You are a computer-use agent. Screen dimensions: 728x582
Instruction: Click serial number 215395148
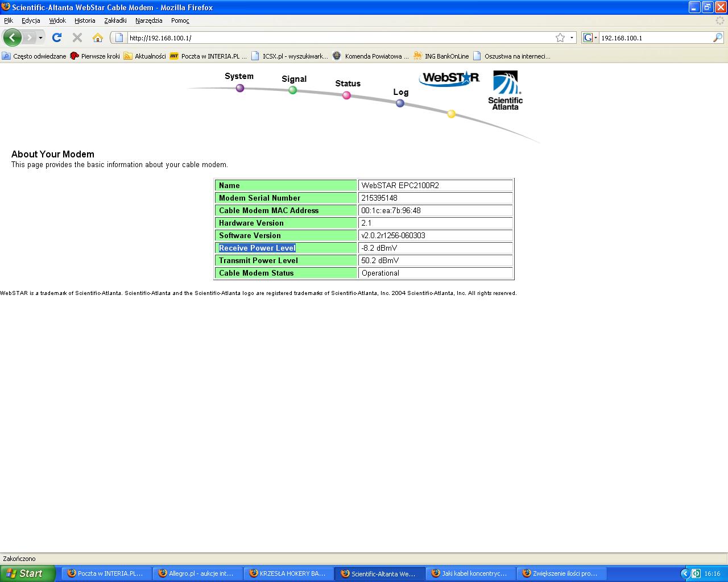379,198
